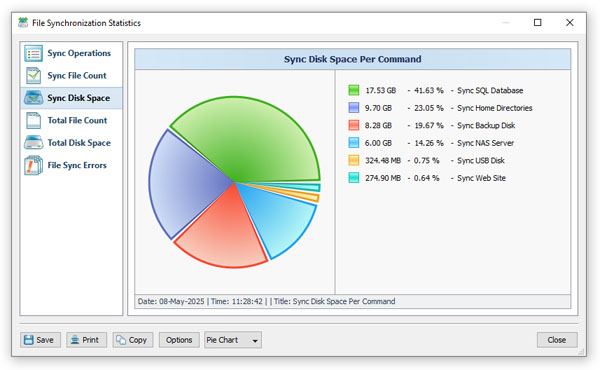The width and height of the screenshot is (600, 370).
Task: Close the statistics dialog with Close button
Action: [557, 340]
